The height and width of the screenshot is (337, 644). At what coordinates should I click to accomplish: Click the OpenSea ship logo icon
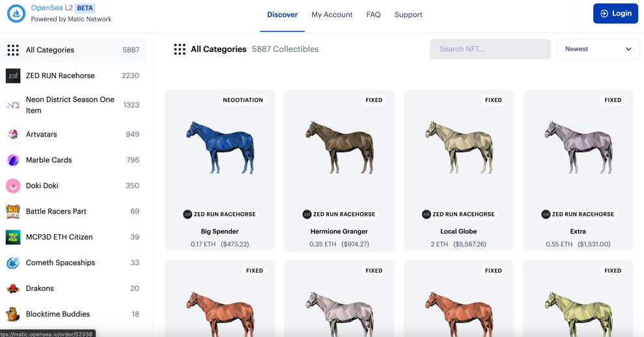(16, 13)
